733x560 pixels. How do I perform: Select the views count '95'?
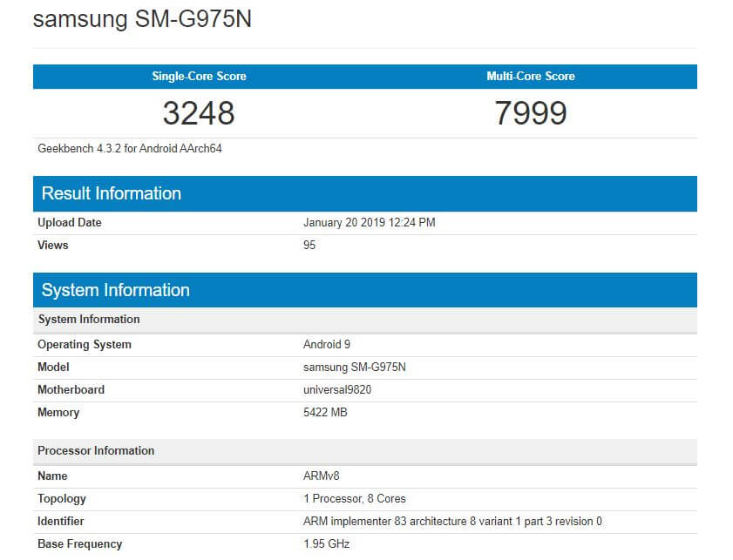tap(309, 246)
